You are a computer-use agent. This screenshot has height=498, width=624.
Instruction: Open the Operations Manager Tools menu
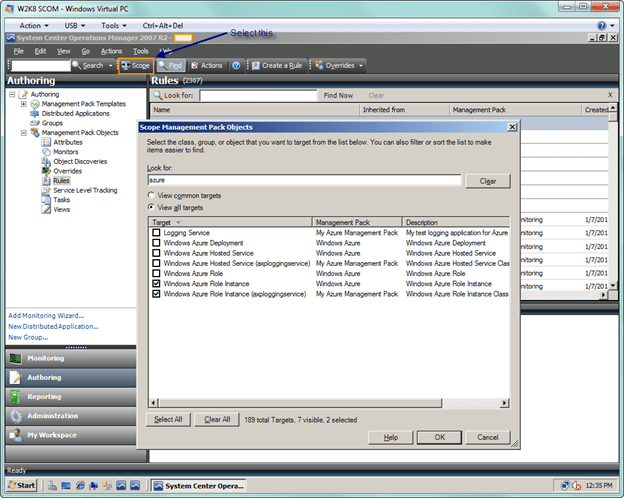(x=140, y=51)
